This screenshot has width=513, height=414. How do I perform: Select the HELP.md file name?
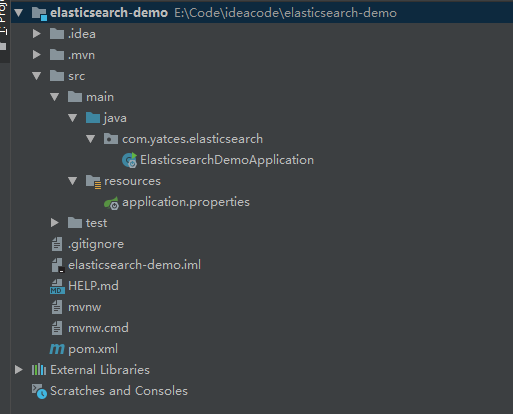point(93,286)
